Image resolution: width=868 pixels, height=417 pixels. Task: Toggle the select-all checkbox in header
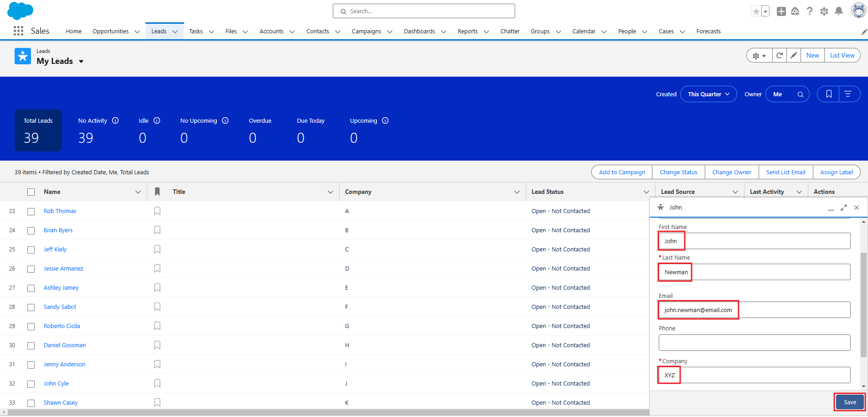31,192
